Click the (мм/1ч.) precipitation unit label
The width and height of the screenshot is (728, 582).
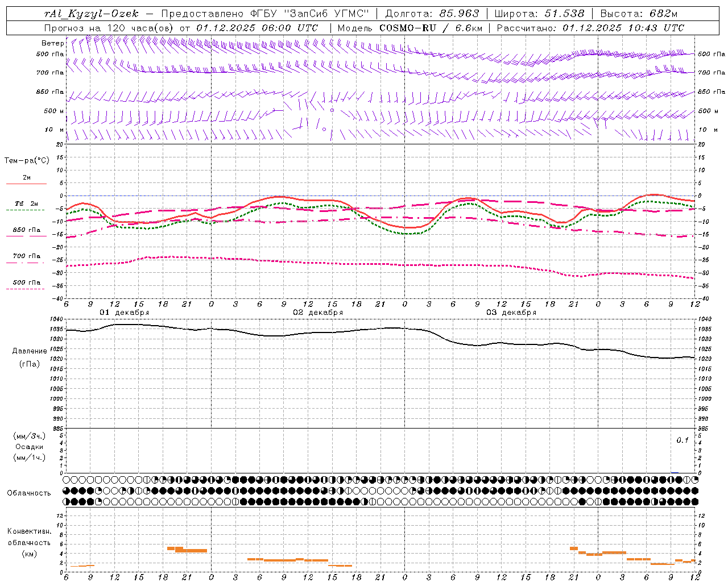(x=30, y=458)
